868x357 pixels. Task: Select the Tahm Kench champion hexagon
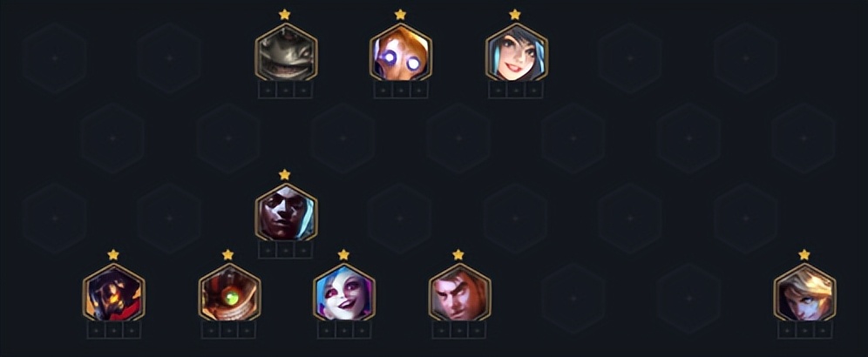pos(286,52)
